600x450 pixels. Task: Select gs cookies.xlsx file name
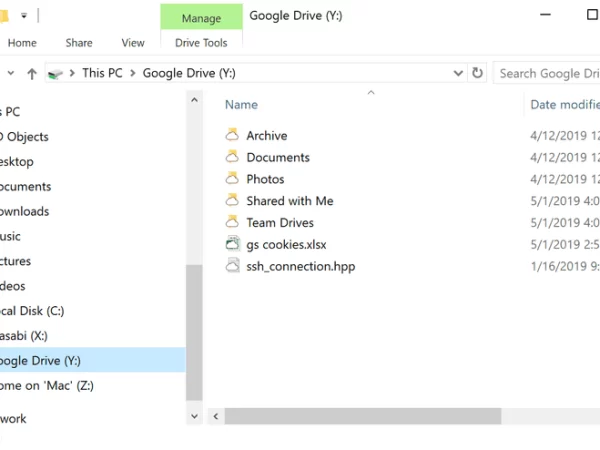(286, 245)
